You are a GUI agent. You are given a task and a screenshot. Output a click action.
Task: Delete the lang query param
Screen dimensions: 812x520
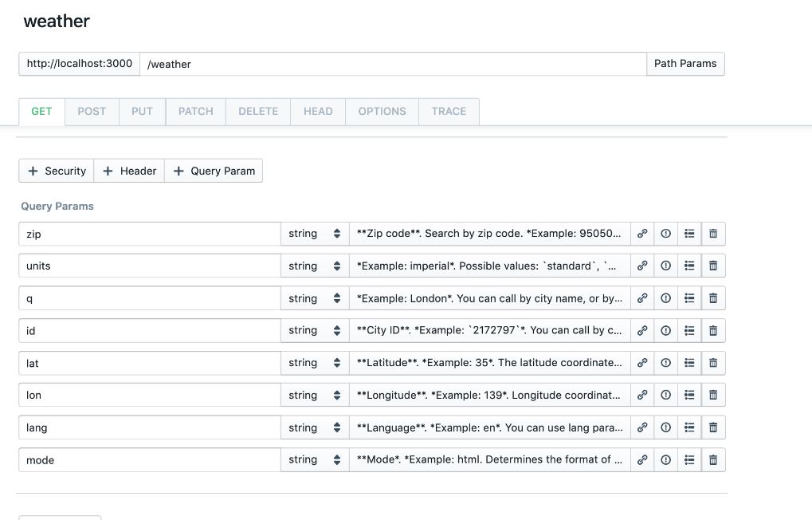tap(713, 427)
